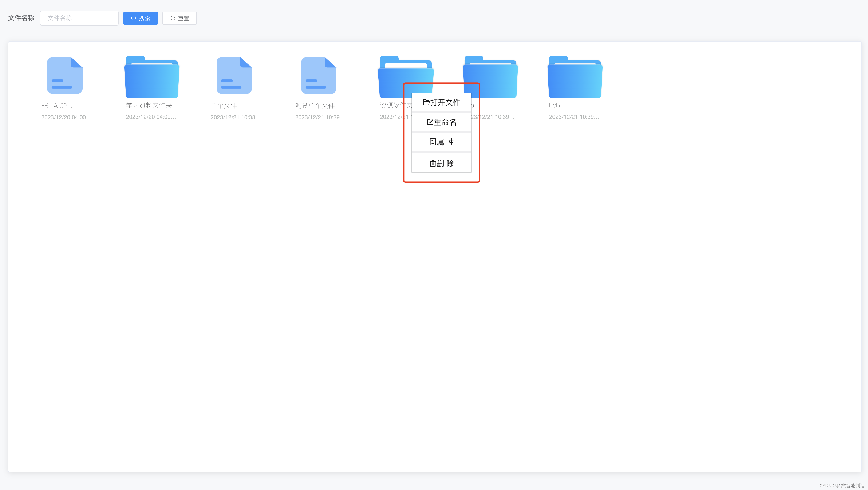Open the FBJ-A-02 file icon

[x=65, y=75]
